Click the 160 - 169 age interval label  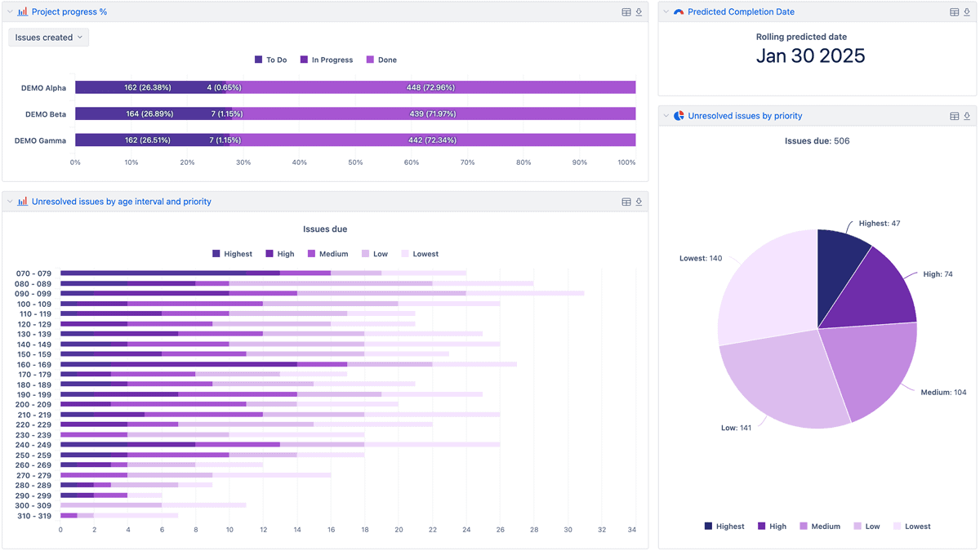point(33,364)
